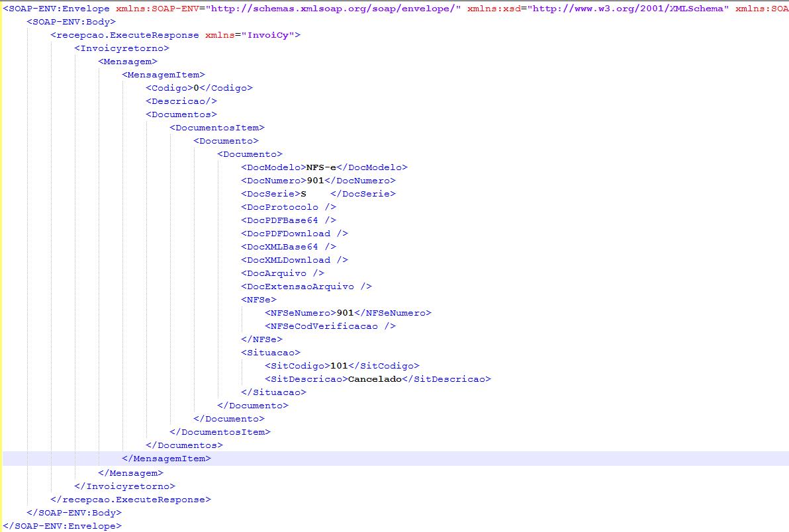Click the DocXMLBase64 empty tag
789x532 pixels.
289,247
